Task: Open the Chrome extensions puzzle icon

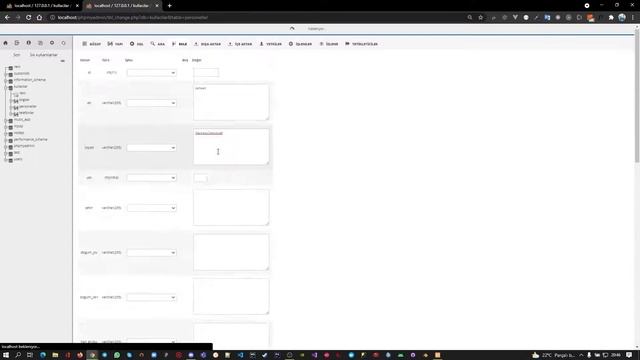Action: coord(611,18)
